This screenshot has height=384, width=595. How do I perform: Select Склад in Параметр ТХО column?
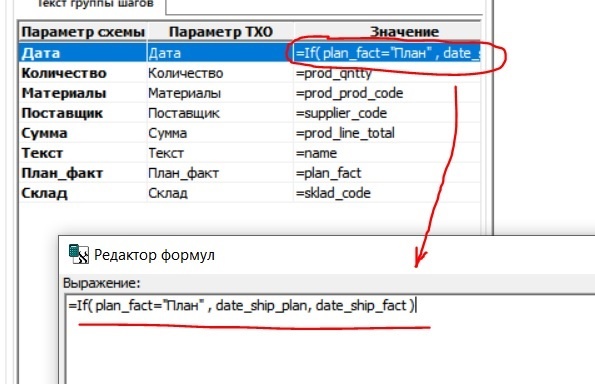pos(220,193)
